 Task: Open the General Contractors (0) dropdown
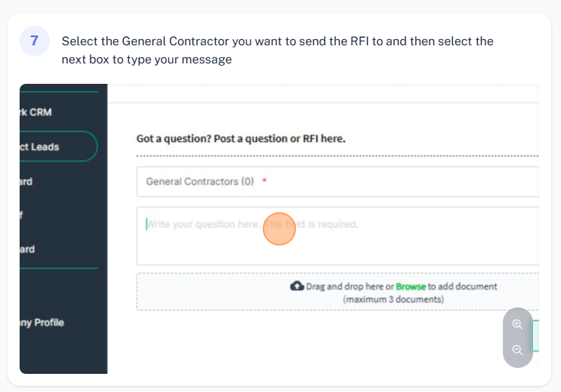[338, 181]
